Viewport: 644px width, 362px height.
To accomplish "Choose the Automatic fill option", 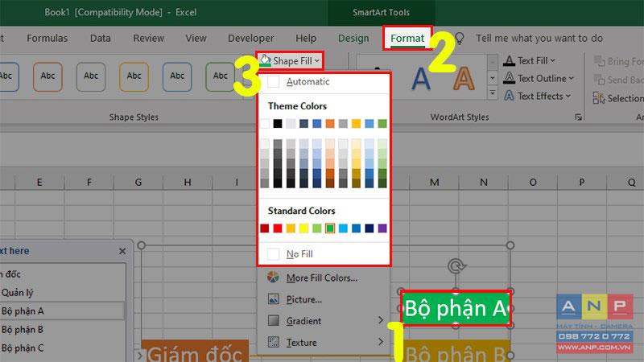I will 324,82.
